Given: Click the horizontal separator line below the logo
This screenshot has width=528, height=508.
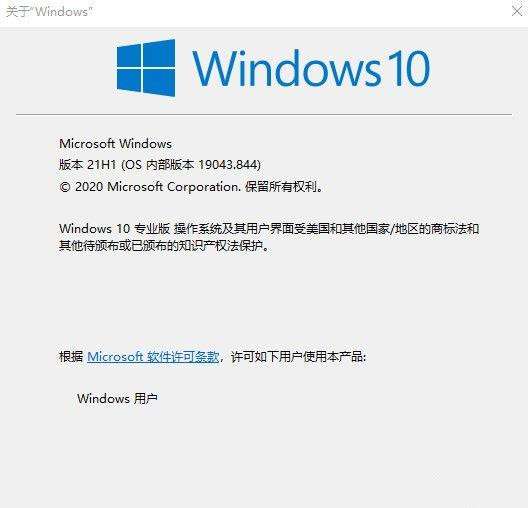Looking at the screenshot, I should coord(264,114).
